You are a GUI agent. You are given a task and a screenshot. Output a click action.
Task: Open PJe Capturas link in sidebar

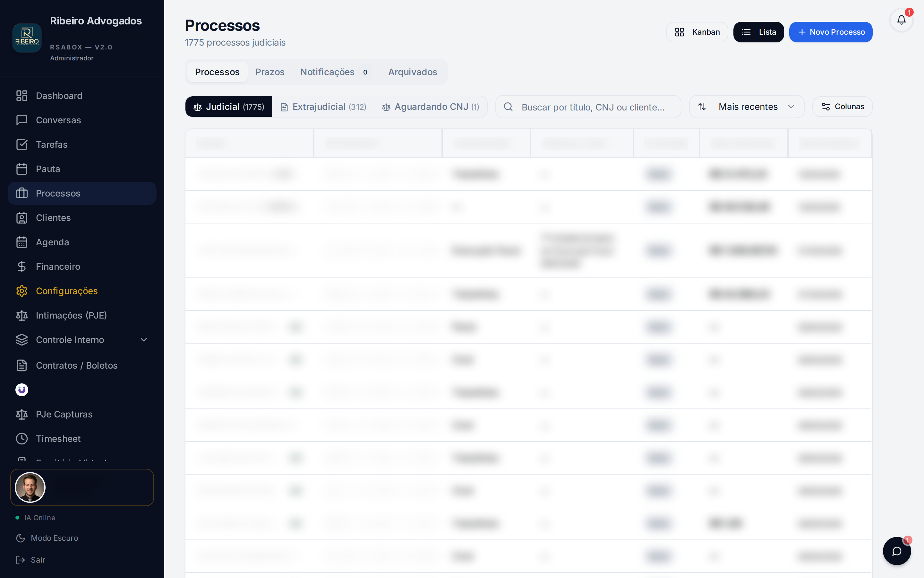click(x=82, y=414)
